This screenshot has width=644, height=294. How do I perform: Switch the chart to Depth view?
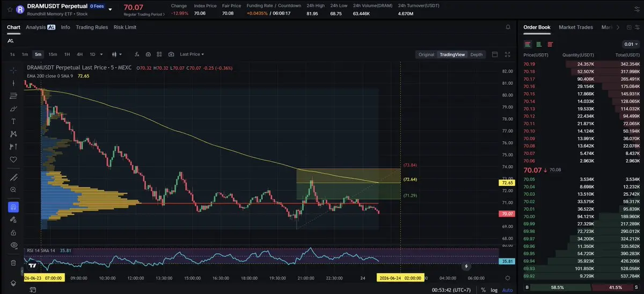[x=476, y=54]
